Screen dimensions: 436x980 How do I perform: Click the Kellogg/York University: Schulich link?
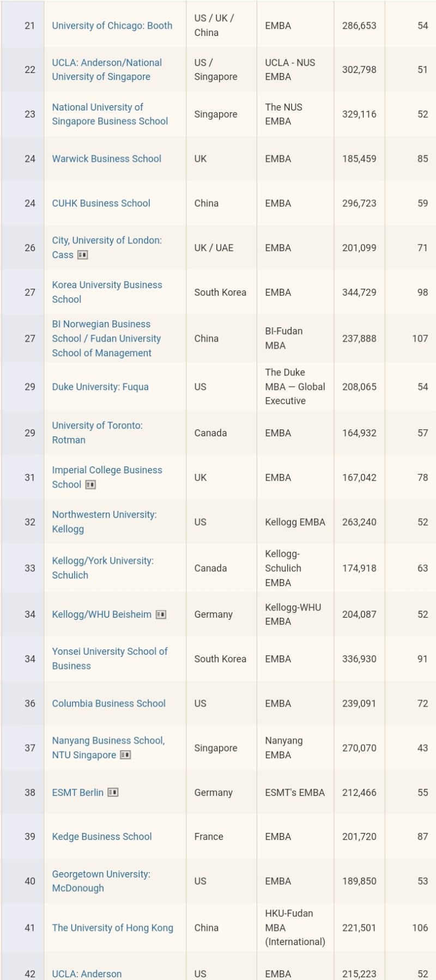pos(102,568)
